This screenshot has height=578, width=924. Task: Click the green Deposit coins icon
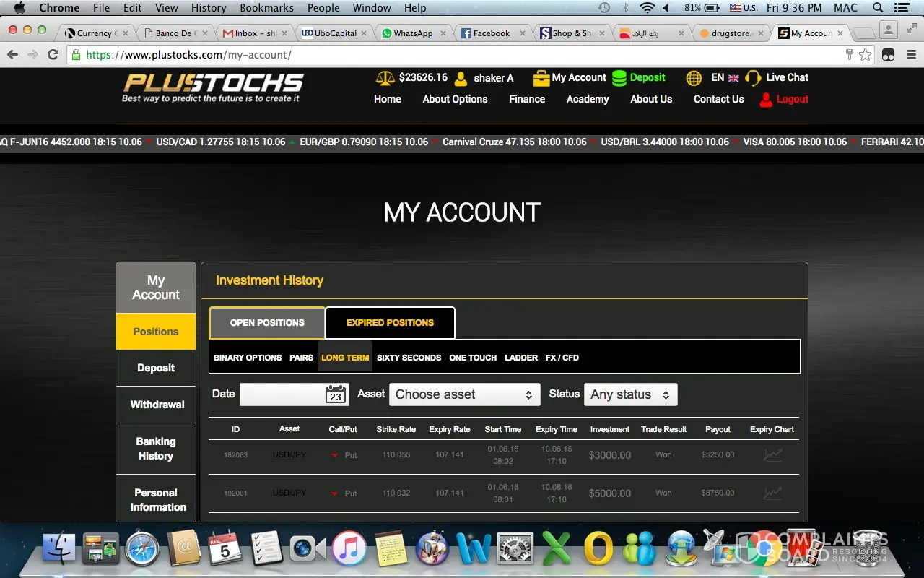(x=619, y=78)
